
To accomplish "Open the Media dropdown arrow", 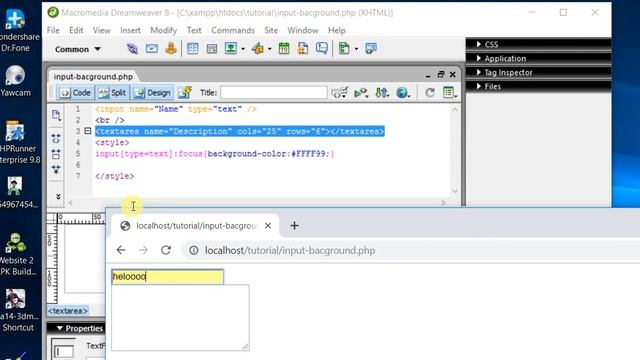I will pyautogui.click(x=269, y=49).
